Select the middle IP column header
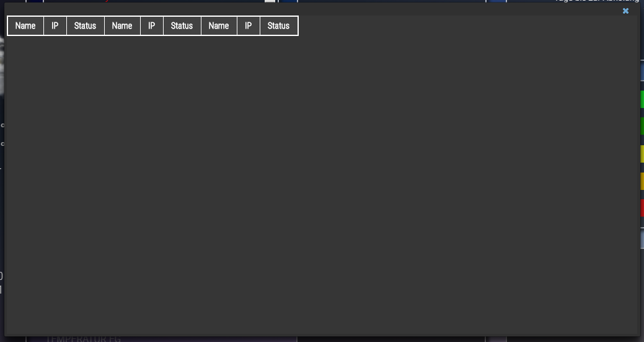 pyautogui.click(x=151, y=26)
